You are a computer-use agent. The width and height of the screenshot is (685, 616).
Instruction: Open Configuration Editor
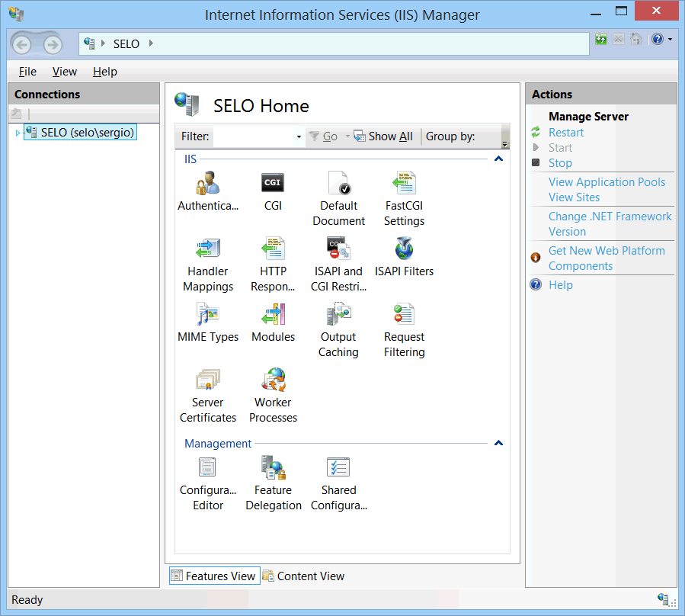click(x=208, y=483)
